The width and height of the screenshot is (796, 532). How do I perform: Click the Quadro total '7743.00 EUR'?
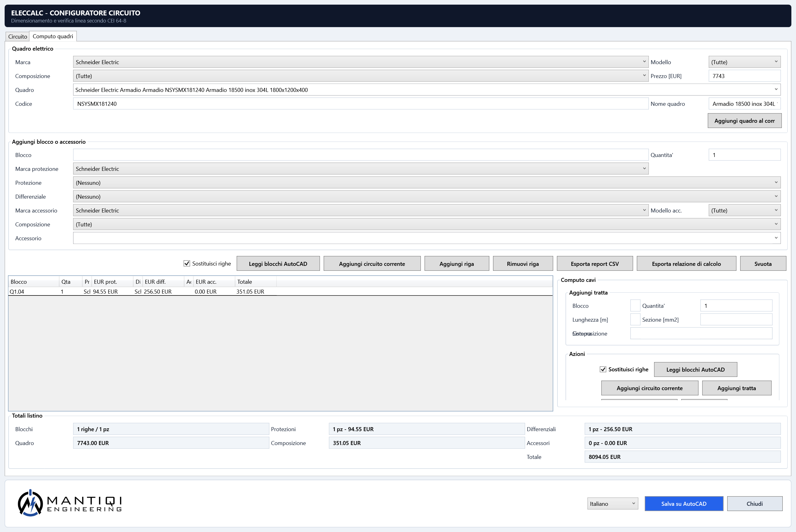click(171, 443)
